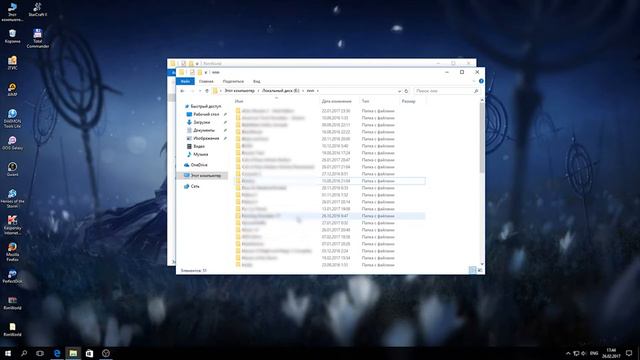Expand address bar history dropdown
Image resolution: width=640 pixels, height=360 pixels.
399,91
